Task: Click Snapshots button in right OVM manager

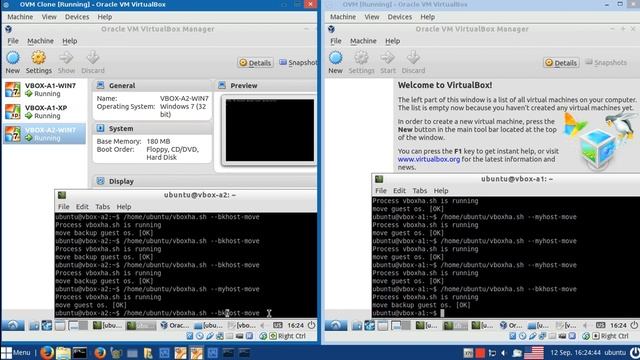Action: pyautogui.click(x=606, y=62)
